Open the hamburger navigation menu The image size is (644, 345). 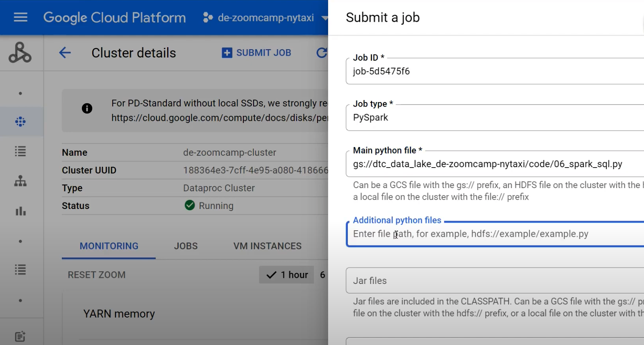click(x=20, y=17)
